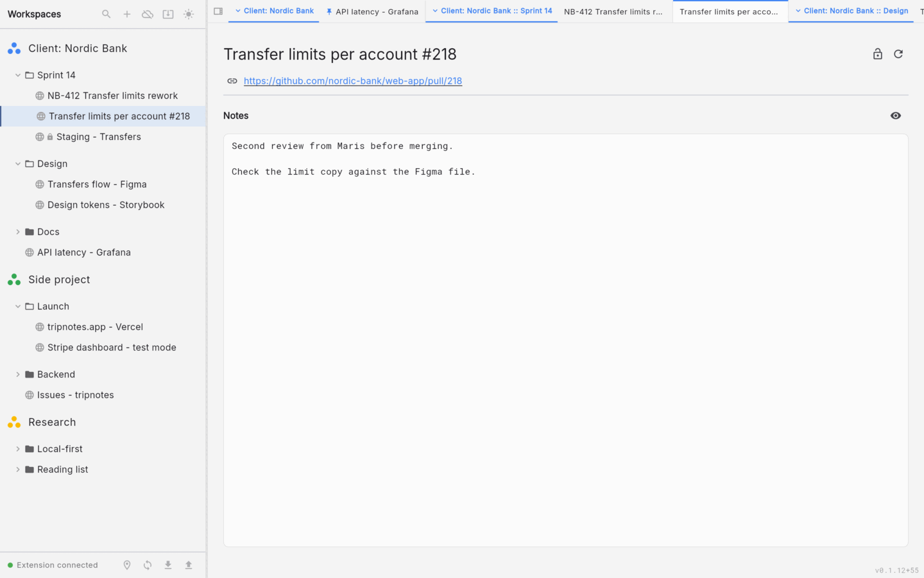Screen dimensions: 924x578
Task: Toggle the lock icon in the page header
Action: click(878, 54)
